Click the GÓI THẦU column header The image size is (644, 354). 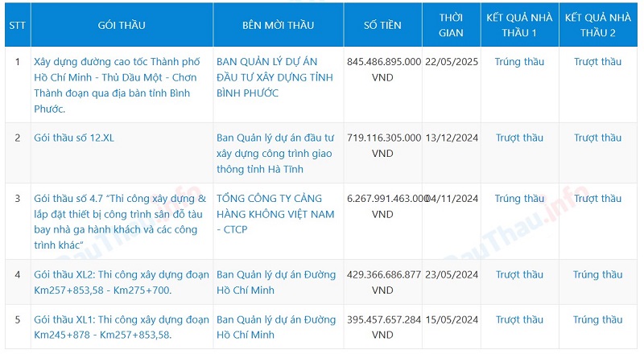122,25
